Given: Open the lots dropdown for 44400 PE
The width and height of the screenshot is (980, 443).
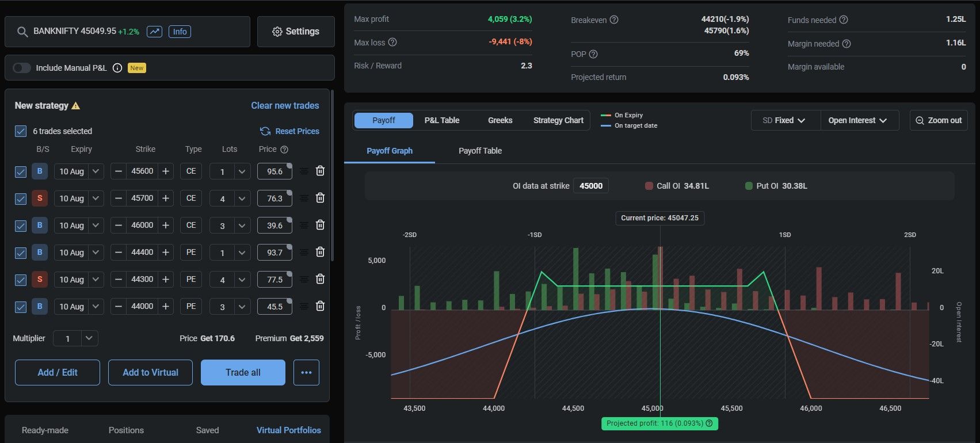Looking at the screenshot, I should point(230,253).
